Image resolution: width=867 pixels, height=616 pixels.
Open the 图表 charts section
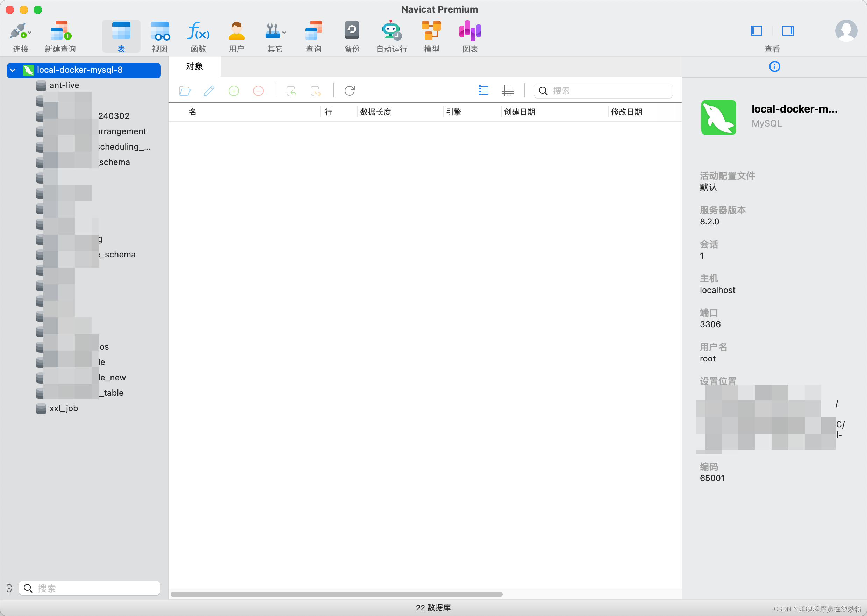pos(470,36)
